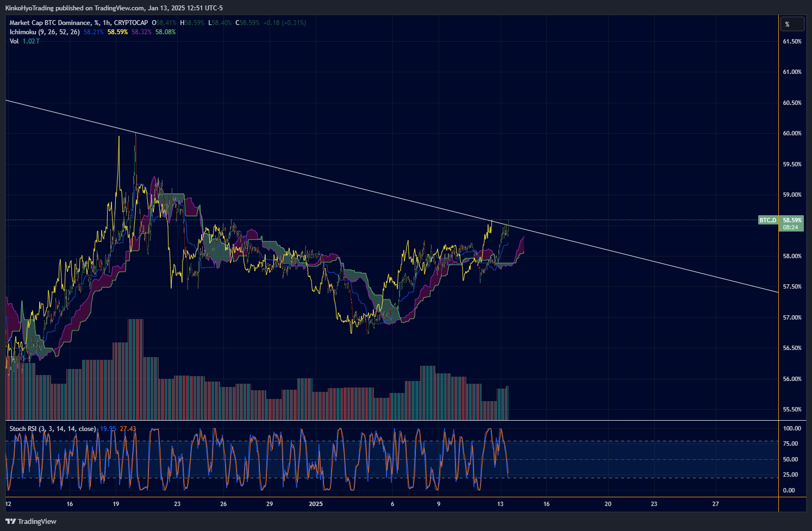Select the Vol indicator label
The height and width of the screenshot is (531, 812).
[x=14, y=41]
